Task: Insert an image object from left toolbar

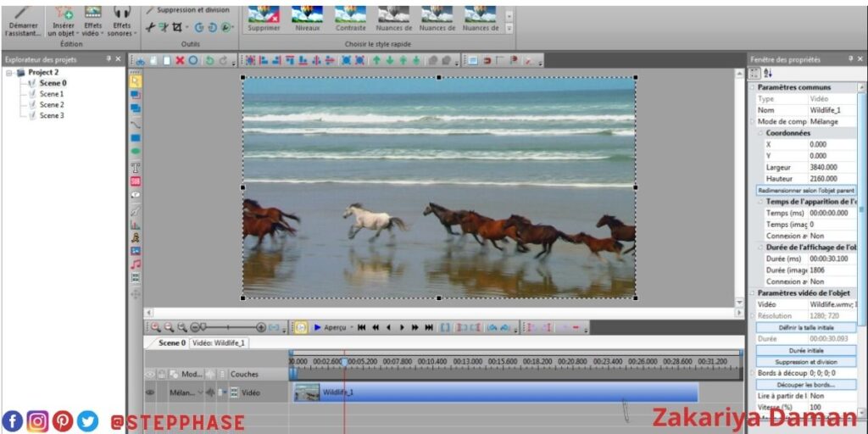Action: (135, 251)
